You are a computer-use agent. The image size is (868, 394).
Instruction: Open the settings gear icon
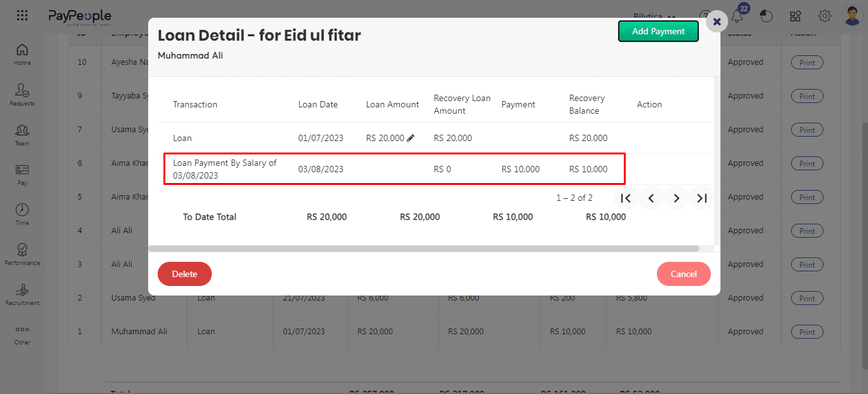click(x=825, y=17)
